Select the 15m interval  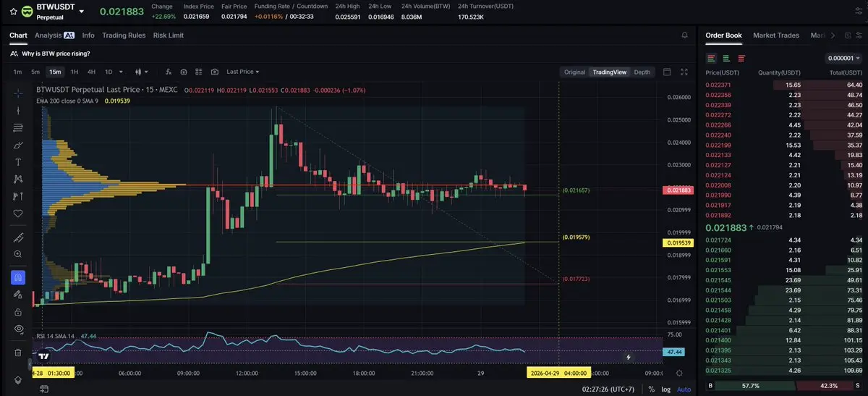(x=55, y=72)
